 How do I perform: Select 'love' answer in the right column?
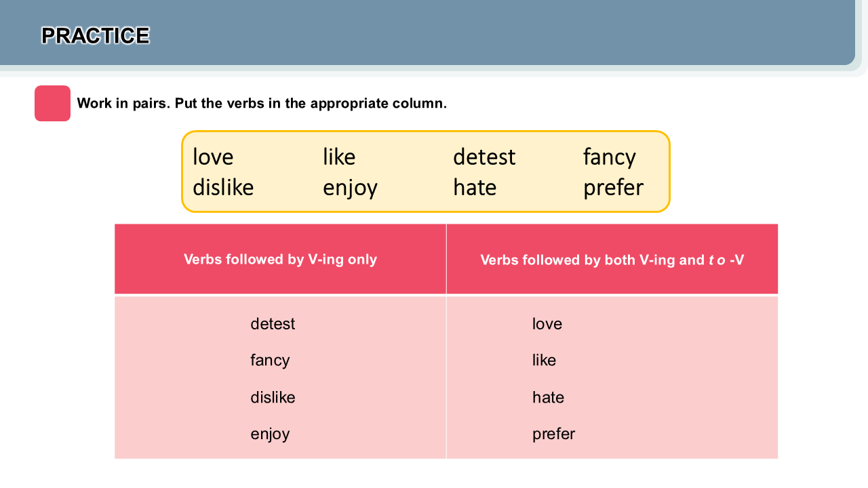(547, 324)
